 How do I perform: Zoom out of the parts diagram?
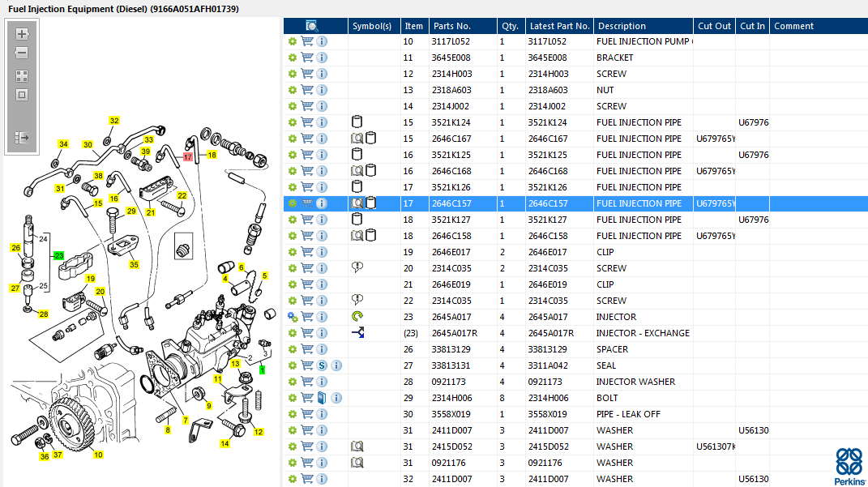(x=22, y=53)
